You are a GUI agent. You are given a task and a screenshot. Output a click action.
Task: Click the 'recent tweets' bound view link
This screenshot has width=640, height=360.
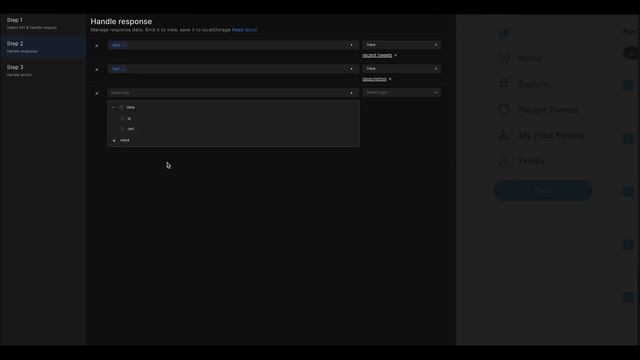377,55
